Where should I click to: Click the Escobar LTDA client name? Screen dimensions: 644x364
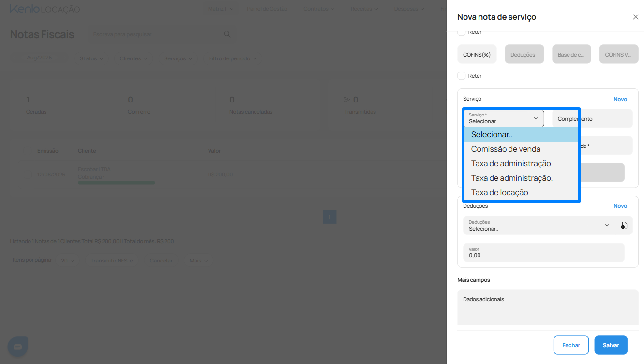point(94,170)
